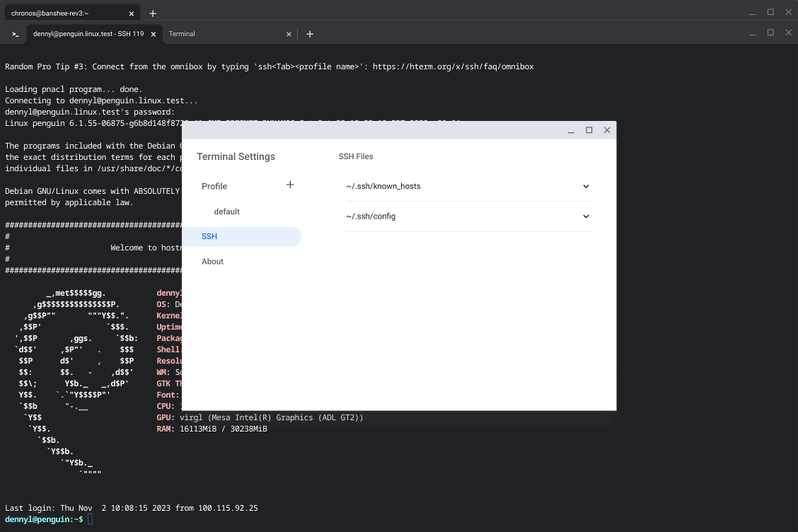Image resolution: width=798 pixels, height=532 pixels.
Task: Click the 'Last login' line in terminal
Action: pos(132,508)
